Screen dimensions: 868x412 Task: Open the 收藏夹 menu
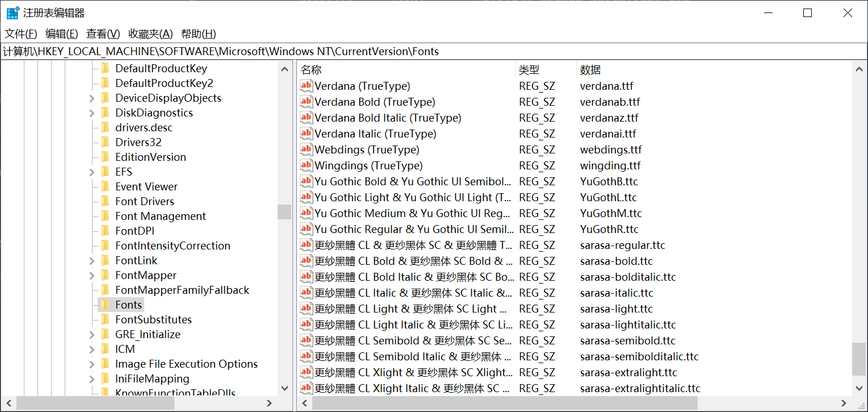click(x=149, y=34)
